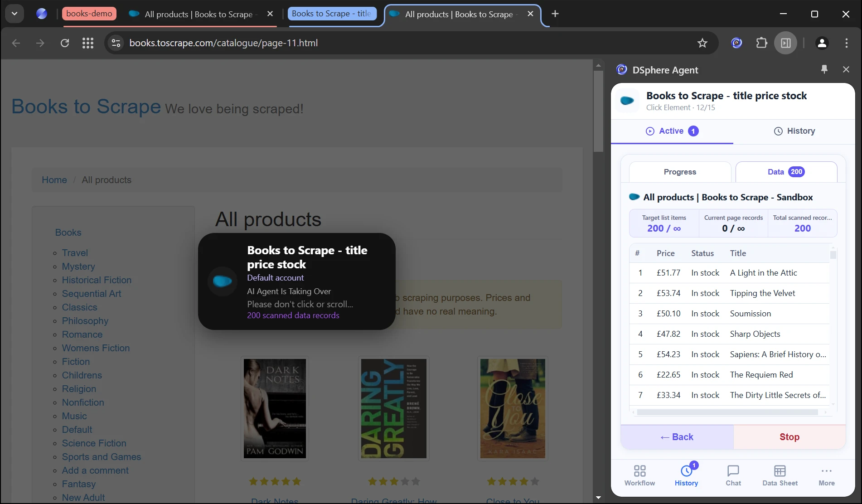
Task: Click the 'Books to Scrape - title' tab group label
Action: click(332, 14)
